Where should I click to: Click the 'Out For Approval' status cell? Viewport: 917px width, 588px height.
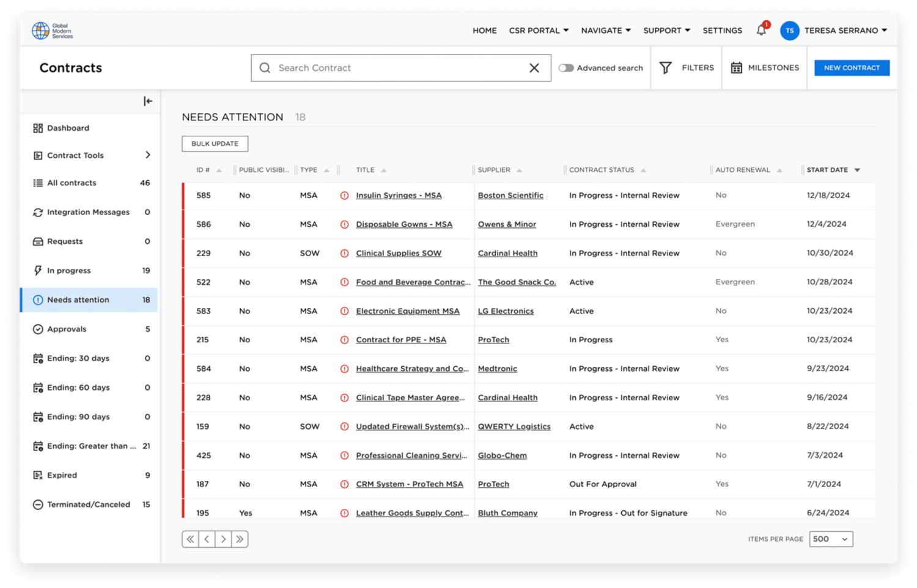click(x=603, y=484)
